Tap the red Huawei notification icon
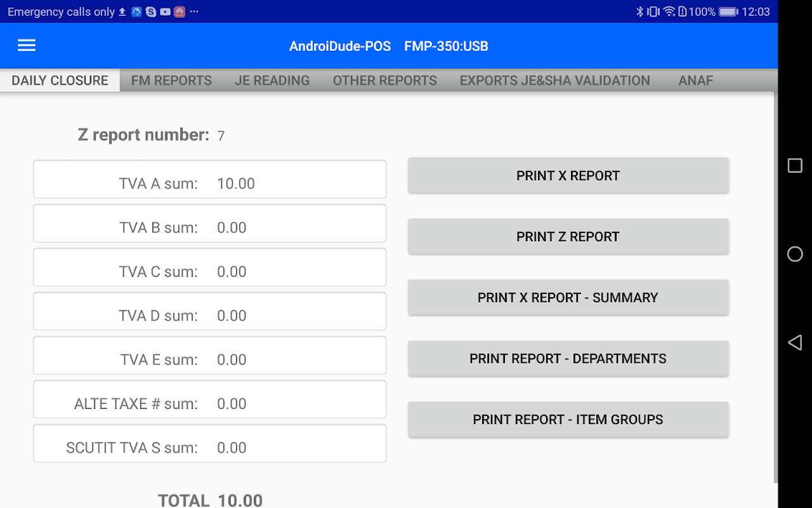This screenshot has height=508, width=812. point(180,11)
